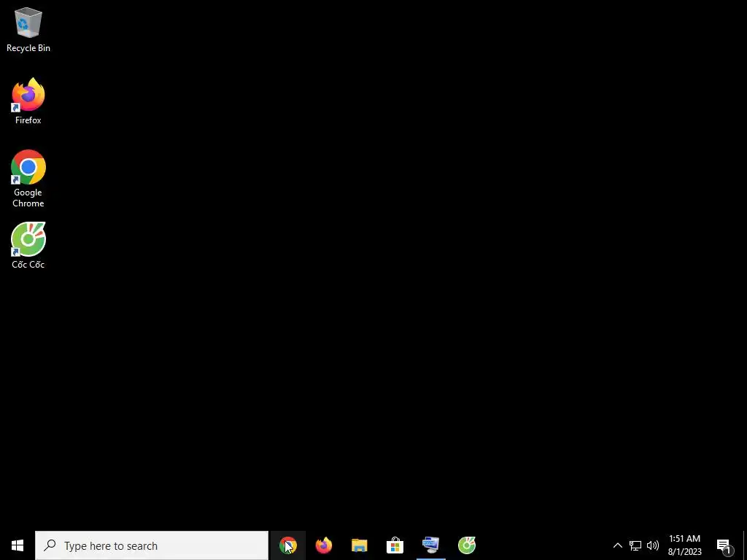
Task: Open the notification Action Center
Action: [x=724, y=545]
